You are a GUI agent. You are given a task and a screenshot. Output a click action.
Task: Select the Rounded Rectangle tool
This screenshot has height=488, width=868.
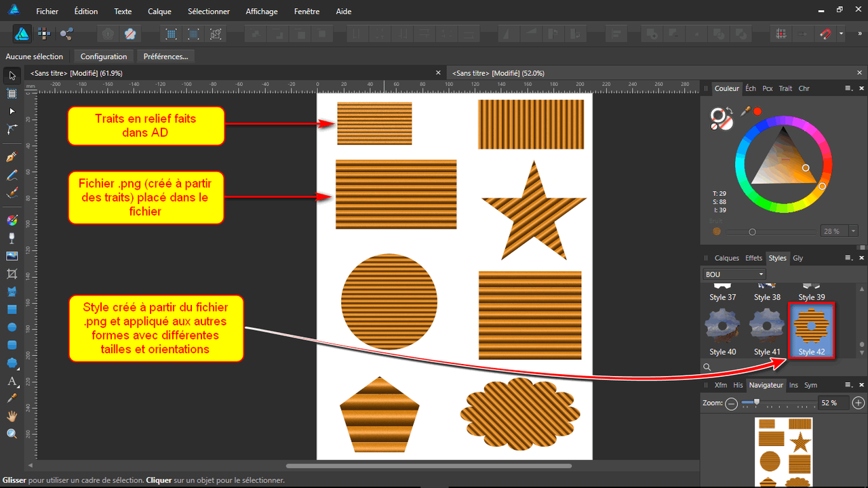[x=12, y=344]
